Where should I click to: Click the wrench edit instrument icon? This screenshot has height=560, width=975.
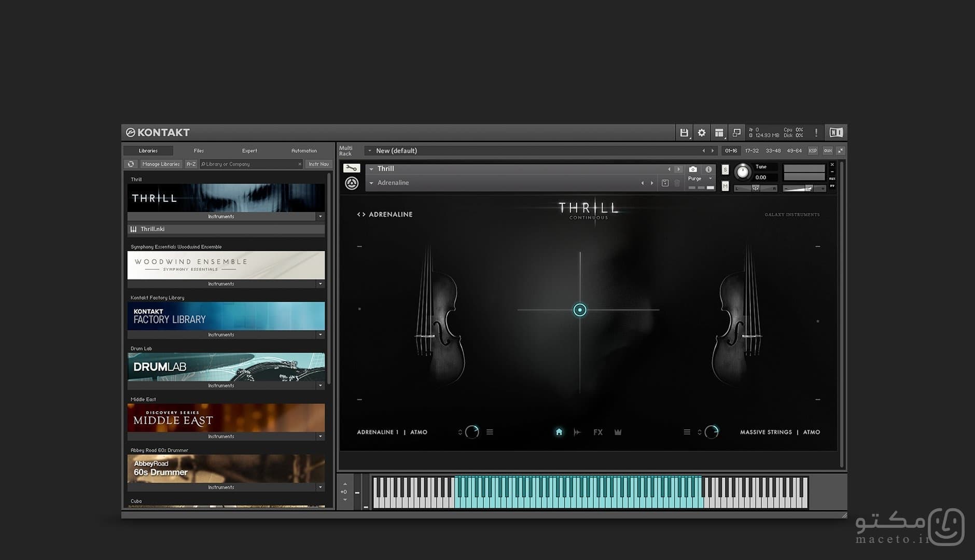click(x=352, y=169)
